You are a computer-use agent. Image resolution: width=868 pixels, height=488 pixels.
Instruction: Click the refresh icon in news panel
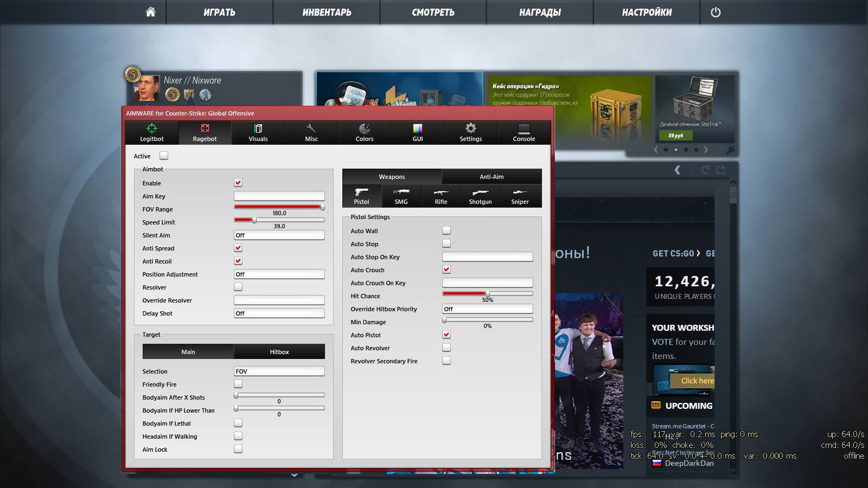705,170
